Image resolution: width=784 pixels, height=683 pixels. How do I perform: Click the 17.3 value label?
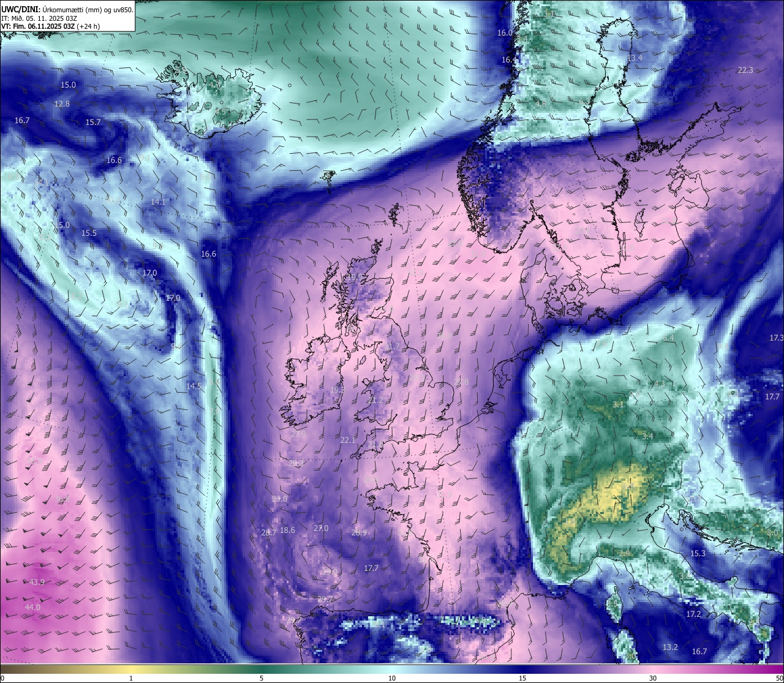[776, 338]
